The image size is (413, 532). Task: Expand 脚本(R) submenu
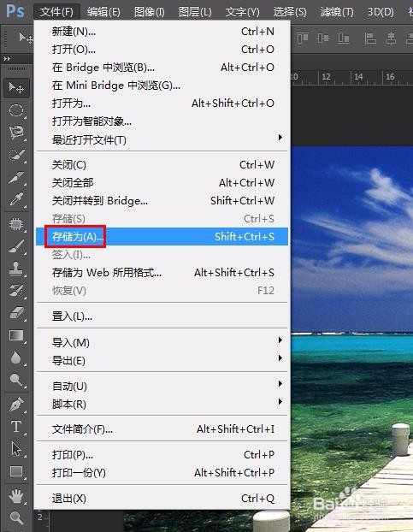[280, 402]
